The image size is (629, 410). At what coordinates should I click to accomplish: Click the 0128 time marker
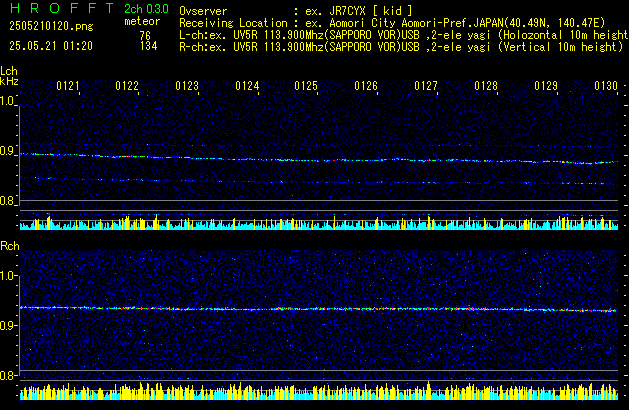click(486, 86)
